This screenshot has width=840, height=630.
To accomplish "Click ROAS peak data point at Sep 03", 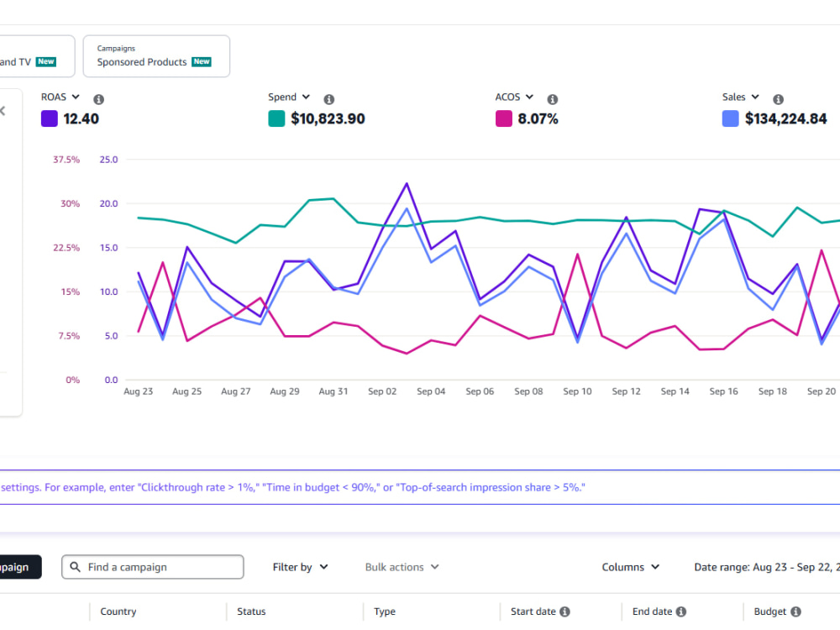I will (x=407, y=184).
